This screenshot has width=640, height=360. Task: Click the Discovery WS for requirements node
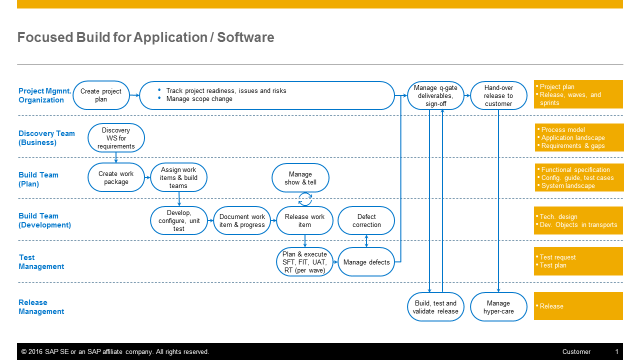(116, 138)
